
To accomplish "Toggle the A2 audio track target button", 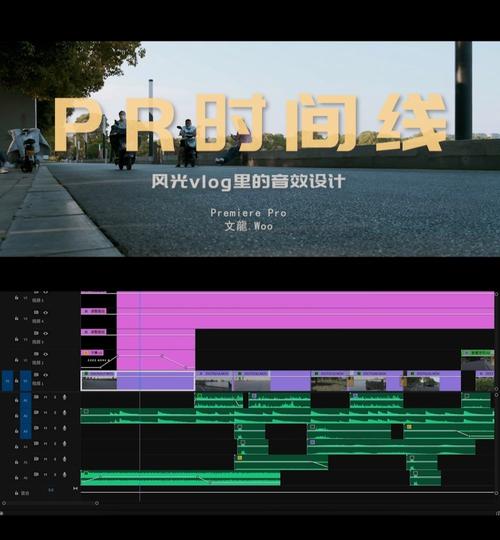I will (25, 416).
